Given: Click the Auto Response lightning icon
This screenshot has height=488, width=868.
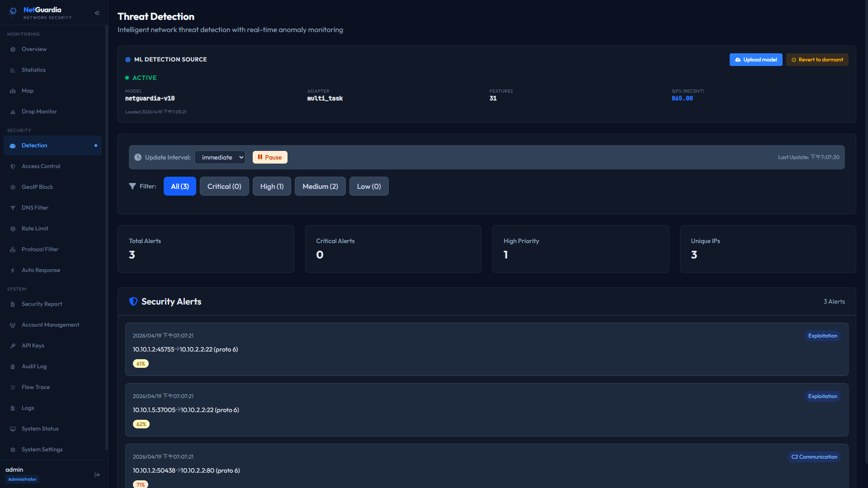Looking at the screenshot, I should pyautogui.click(x=13, y=271).
